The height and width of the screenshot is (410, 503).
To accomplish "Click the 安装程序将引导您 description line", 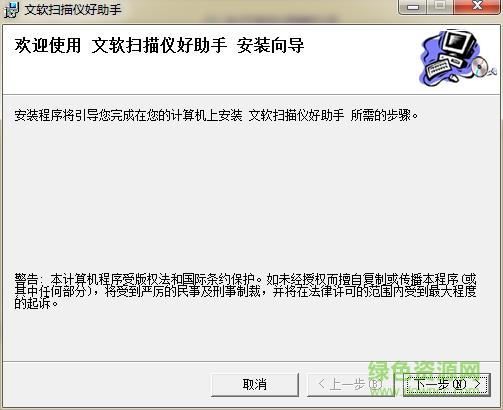I will click(x=216, y=116).
